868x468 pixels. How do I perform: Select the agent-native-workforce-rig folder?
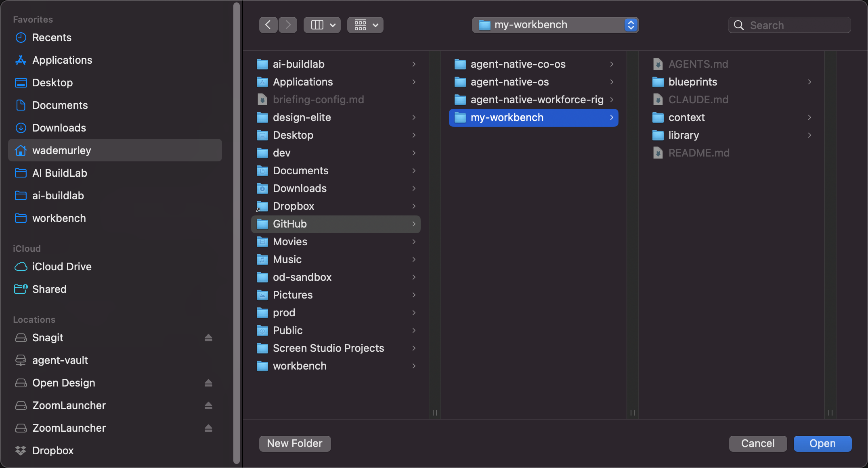pos(534,100)
